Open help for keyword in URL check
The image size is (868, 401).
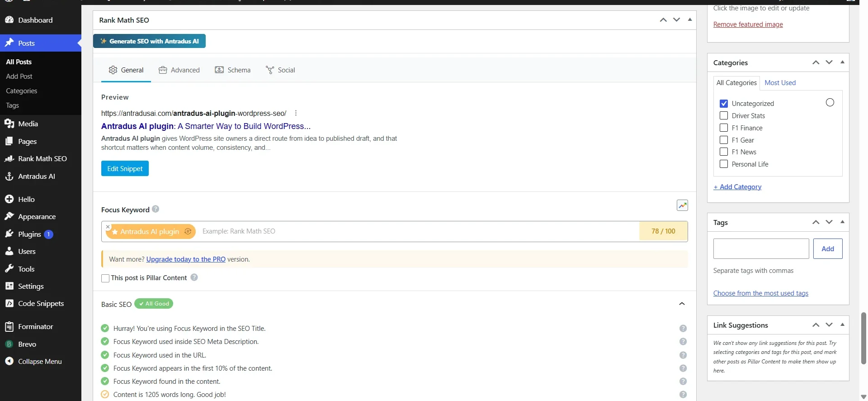[x=683, y=355]
